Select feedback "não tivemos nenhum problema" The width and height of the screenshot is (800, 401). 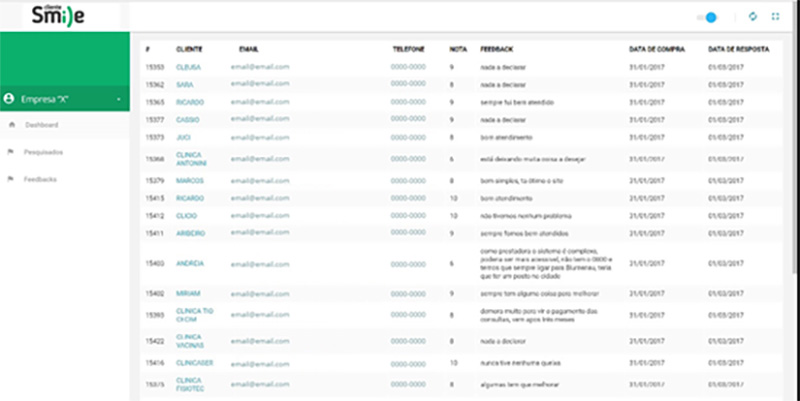point(526,216)
